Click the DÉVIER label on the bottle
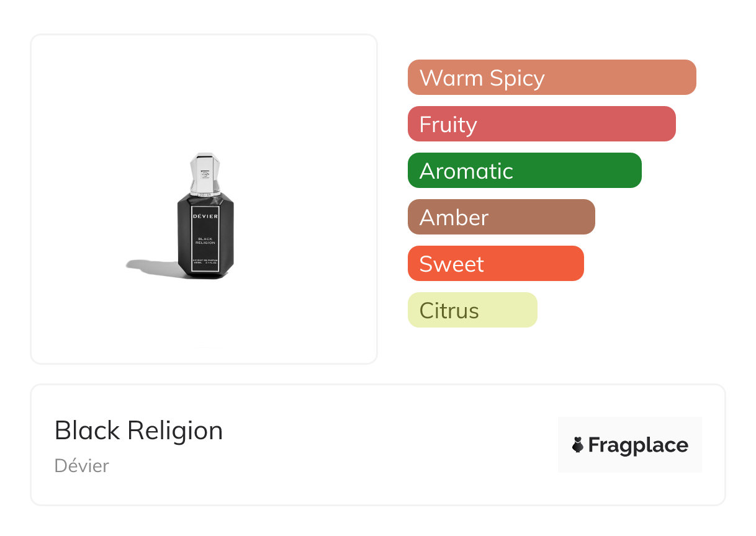 pos(205,215)
